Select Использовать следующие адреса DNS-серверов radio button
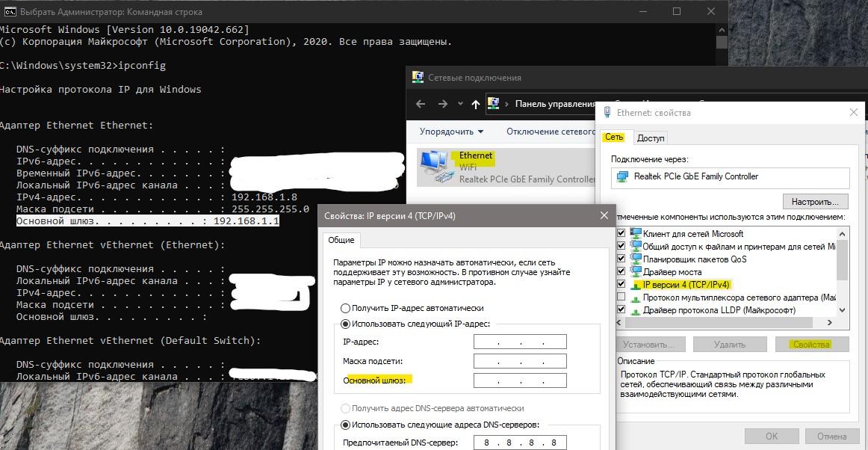This screenshot has height=450, width=868. pyautogui.click(x=345, y=425)
